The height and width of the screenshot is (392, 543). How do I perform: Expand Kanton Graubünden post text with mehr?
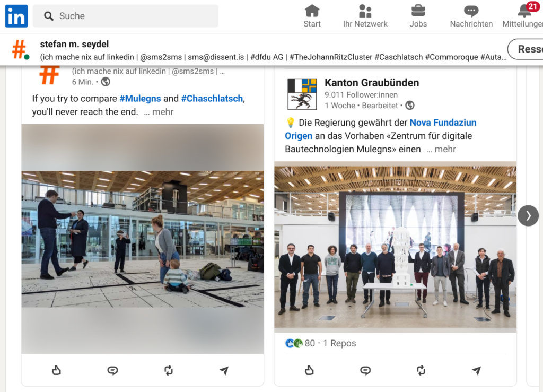click(x=441, y=149)
